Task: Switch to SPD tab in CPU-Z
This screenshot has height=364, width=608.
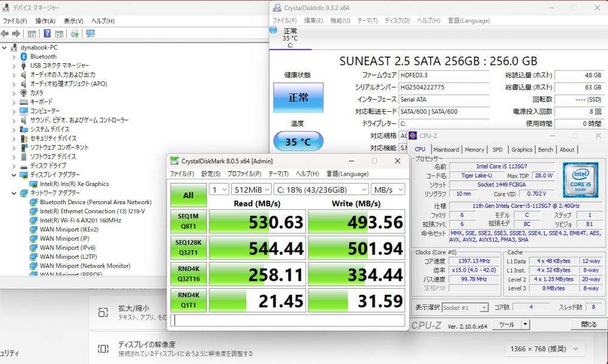Action: pyautogui.click(x=497, y=149)
